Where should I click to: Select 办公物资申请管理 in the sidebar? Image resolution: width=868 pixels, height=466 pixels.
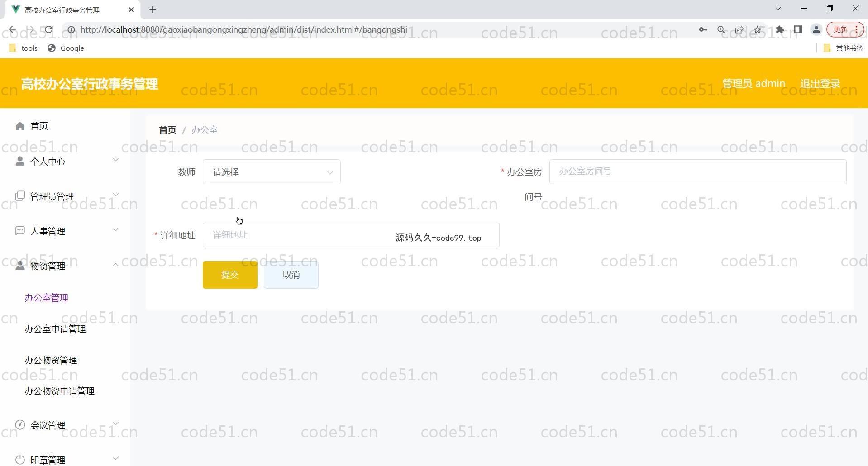[x=60, y=391]
